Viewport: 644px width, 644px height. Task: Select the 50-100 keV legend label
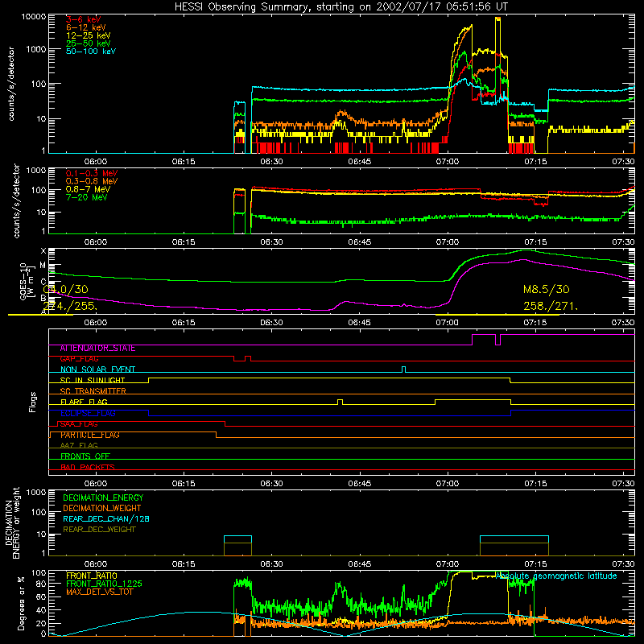click(x=91, y=52)
